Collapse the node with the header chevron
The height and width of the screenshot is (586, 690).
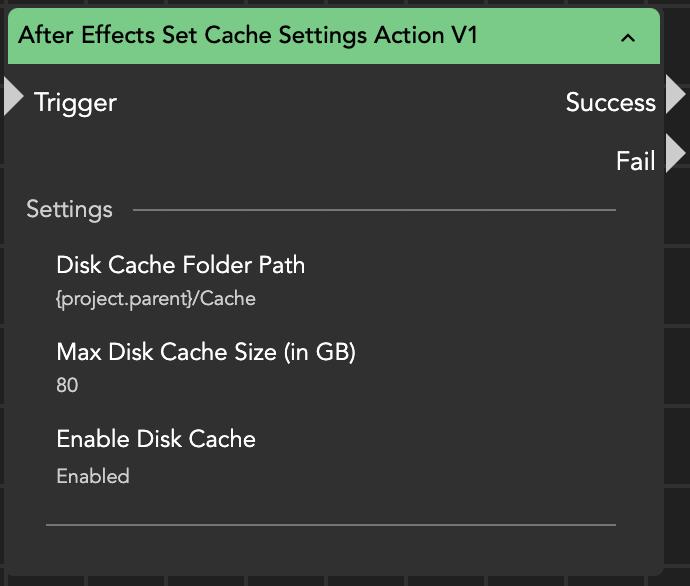628,38
